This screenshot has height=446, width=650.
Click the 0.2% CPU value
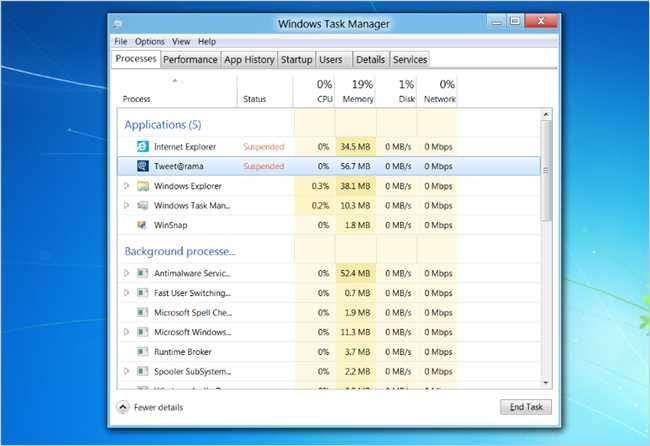click(x=320, y=206)
